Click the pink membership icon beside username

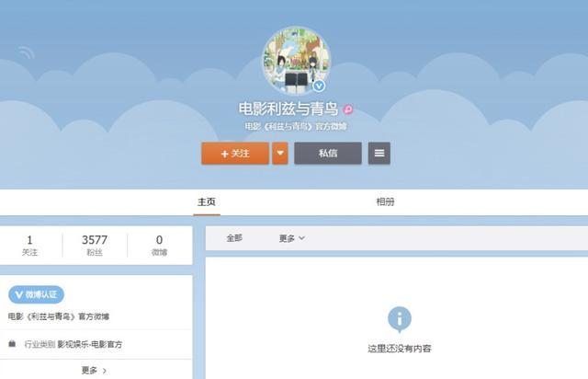(348, 109)
